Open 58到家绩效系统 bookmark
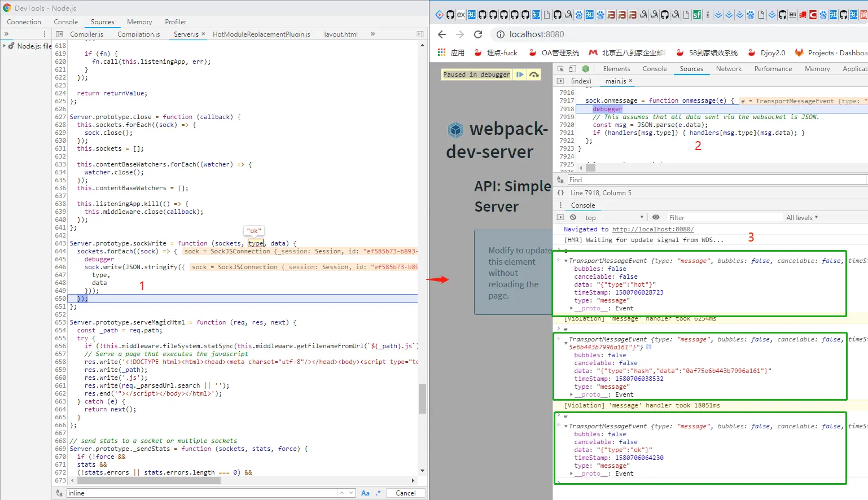 pyautogui.click(x=707, y=52)
